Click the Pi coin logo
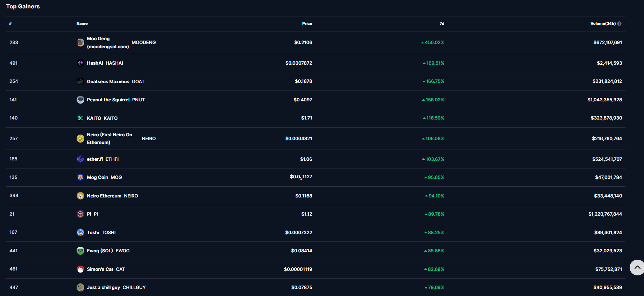Viewport: 644px width, 296px height. pyautogui.click(x=80, y=214)
